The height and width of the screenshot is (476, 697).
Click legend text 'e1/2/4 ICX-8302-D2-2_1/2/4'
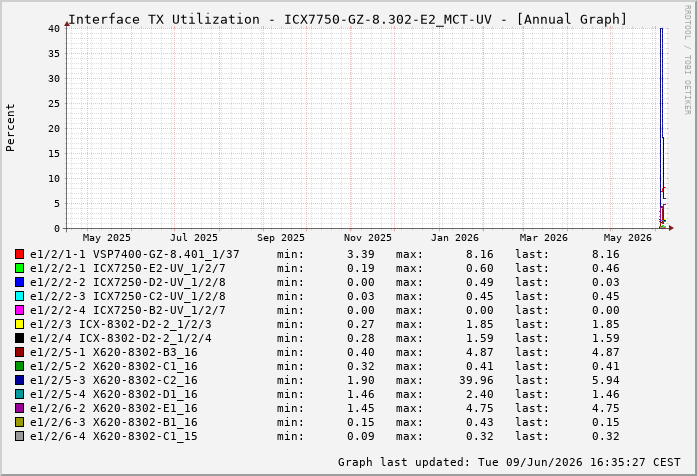[121, 338]
